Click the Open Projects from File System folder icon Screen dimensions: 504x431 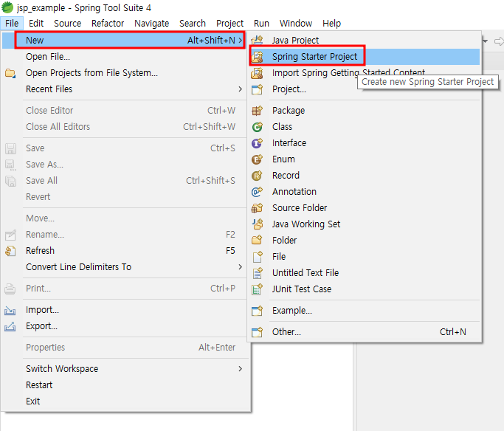click(x=10, y=73)
